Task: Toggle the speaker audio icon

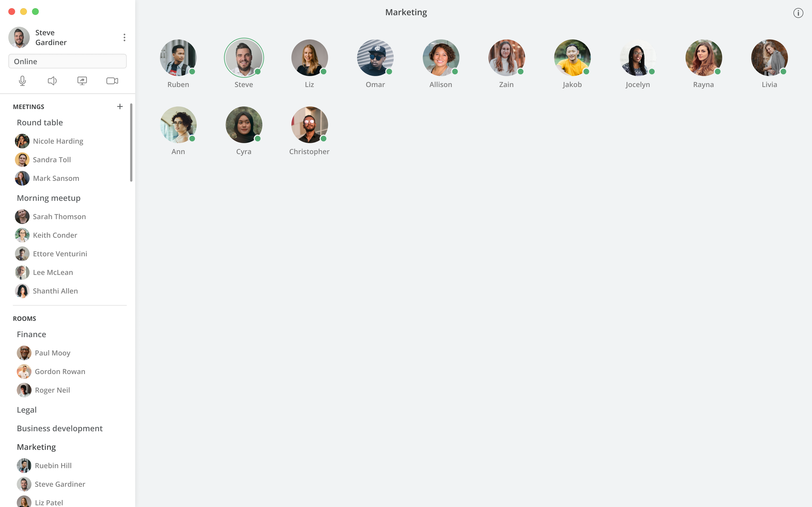Action: [52, 81]
